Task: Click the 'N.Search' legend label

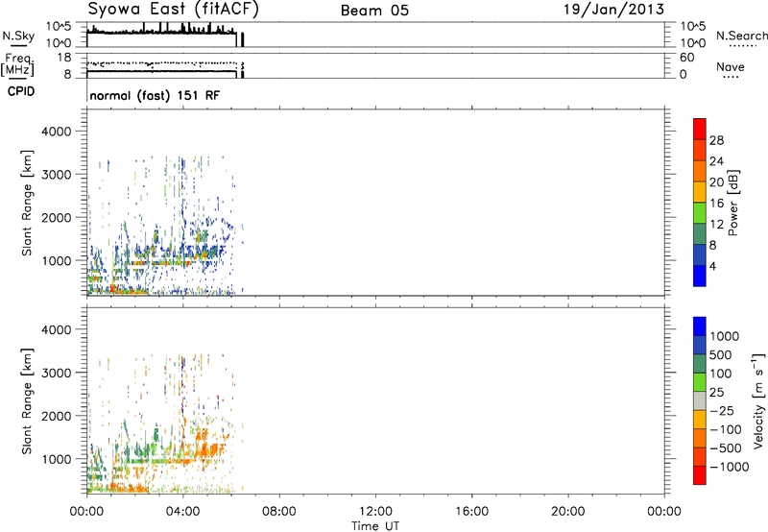Action: [x=741, y=36]
